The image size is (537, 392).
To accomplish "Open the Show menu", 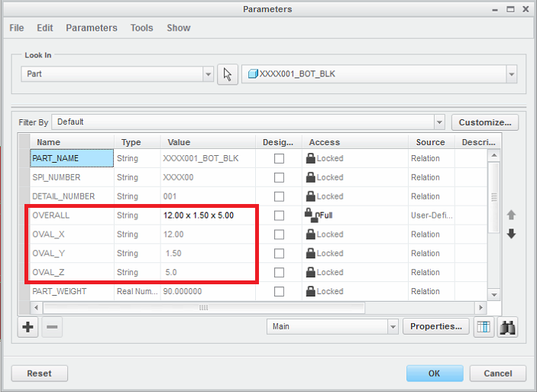I will click(x=179, y=28).
